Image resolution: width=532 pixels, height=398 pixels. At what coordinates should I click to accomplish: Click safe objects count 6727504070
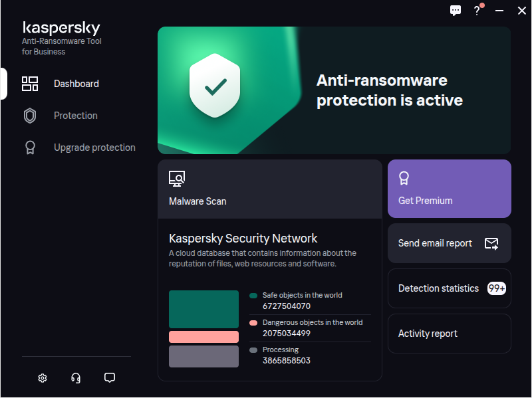[x=287, y=306]
